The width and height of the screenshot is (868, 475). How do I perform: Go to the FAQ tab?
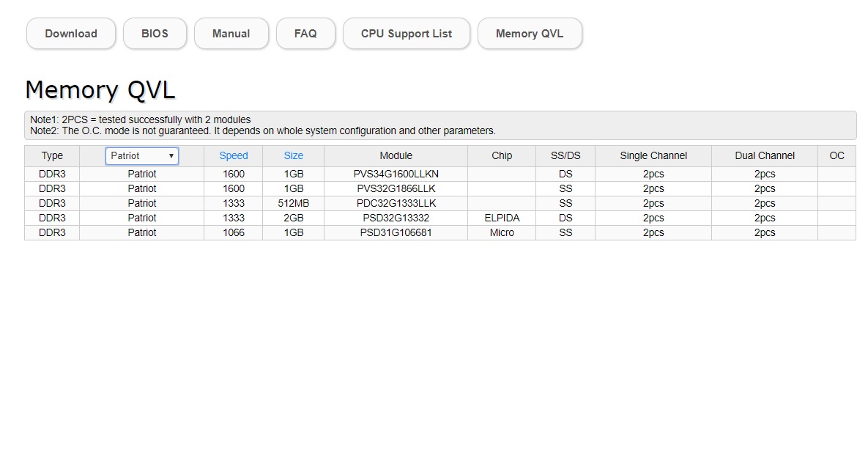coord(305,34)
